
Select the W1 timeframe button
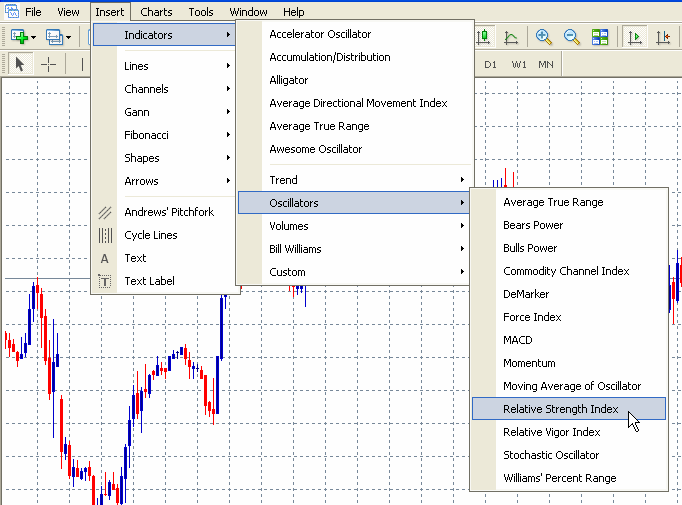pos(518,64)
